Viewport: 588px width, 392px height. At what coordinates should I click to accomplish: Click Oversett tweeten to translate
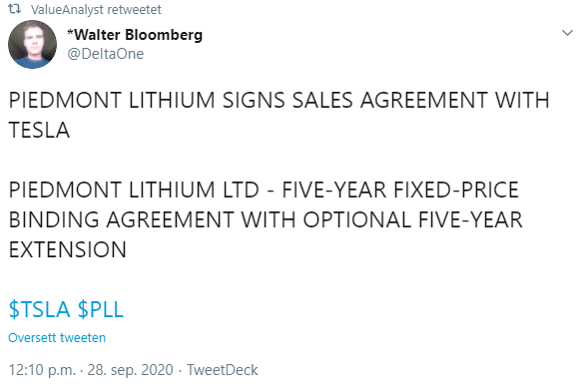click(57, 338)
